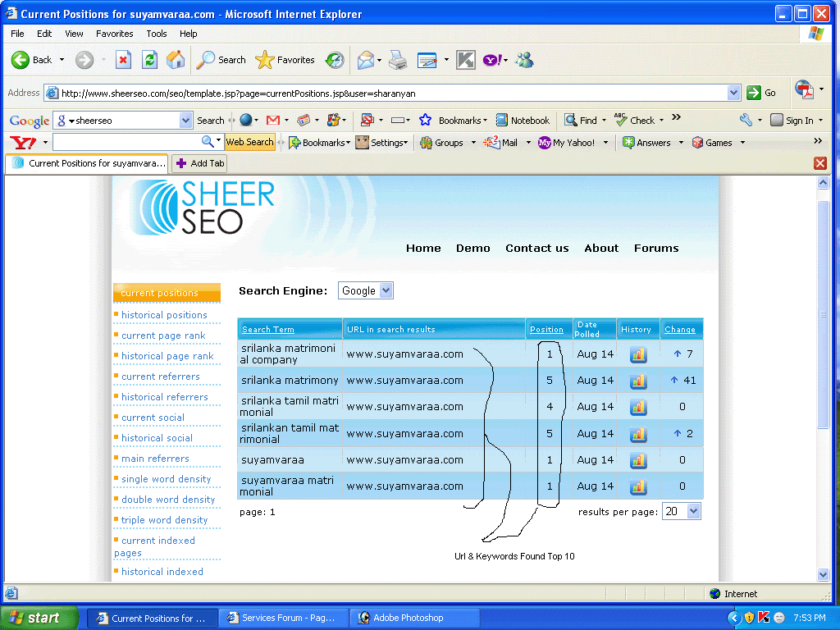Click the Kaspersky K toolbar icon
The width and height of the screenshot is (840, 630).
click(x=466, y=60)
